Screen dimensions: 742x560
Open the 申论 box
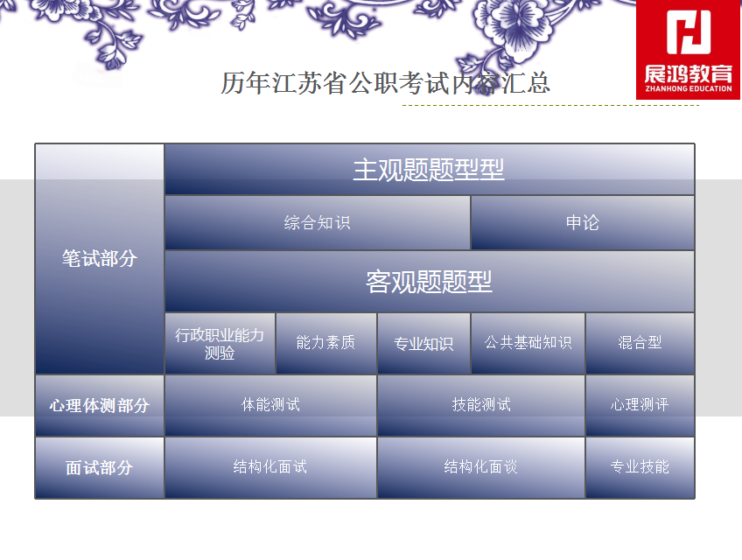582,223
